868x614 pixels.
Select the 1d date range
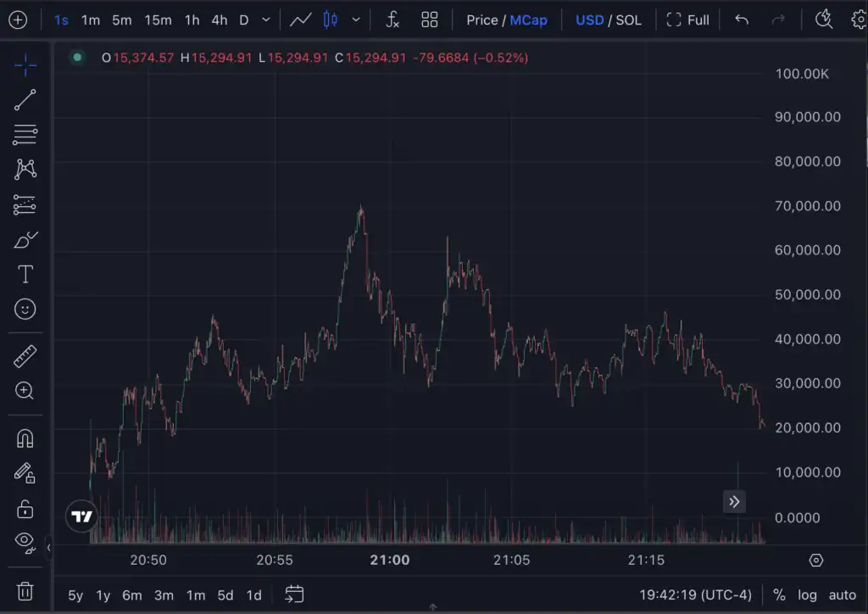[x=253, y=595]
